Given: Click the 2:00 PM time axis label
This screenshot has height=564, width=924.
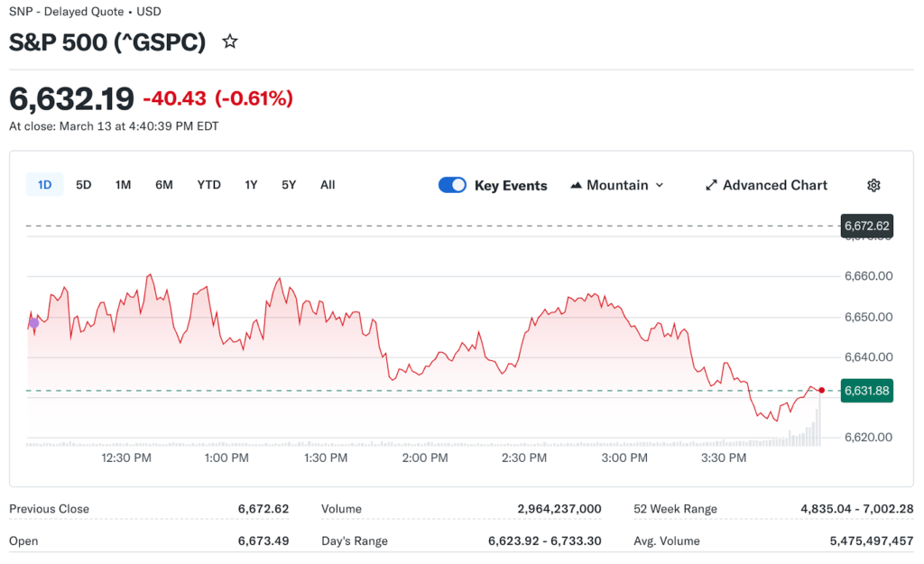Looking at the screenshot, I should point(425,458).
